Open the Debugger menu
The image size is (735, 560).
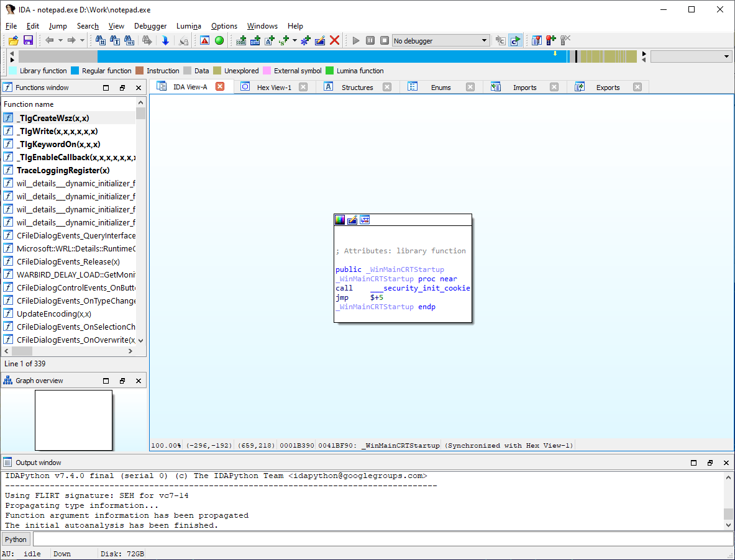(150, 26)
